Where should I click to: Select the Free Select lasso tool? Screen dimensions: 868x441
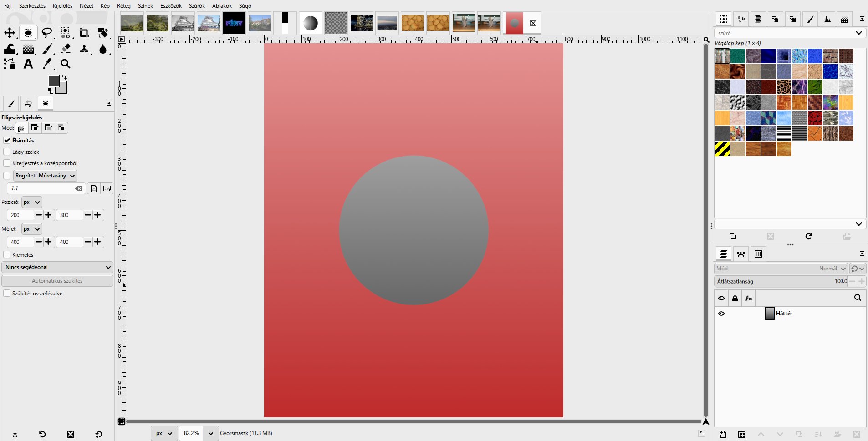click(47, 33)
